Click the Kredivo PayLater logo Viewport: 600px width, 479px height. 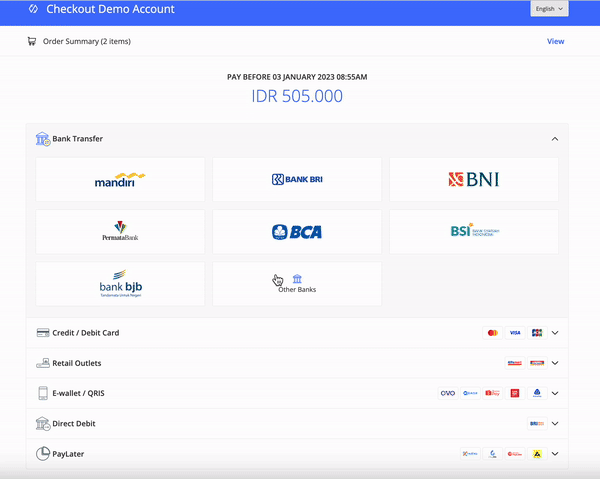click(470, 454)
